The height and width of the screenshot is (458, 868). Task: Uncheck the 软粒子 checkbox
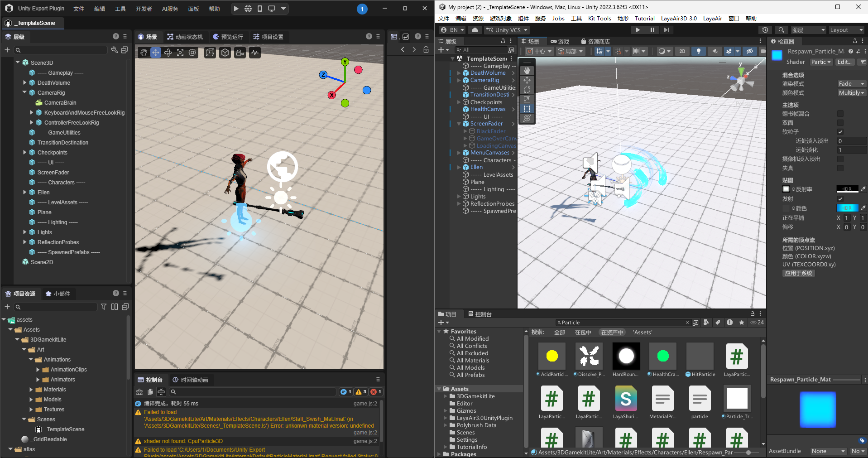(x=840, y=132)
